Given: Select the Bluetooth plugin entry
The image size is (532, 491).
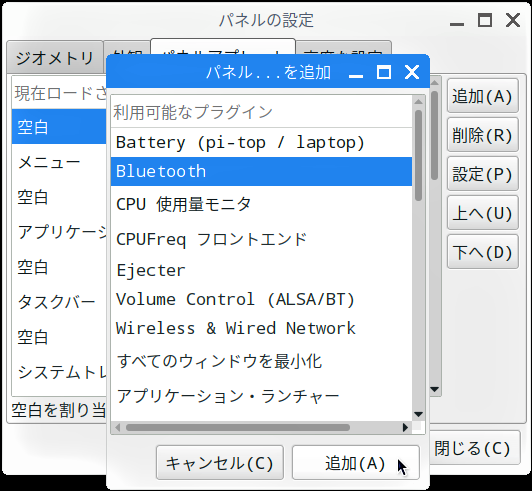Looking at the screenshot, I should click(261, 171).
